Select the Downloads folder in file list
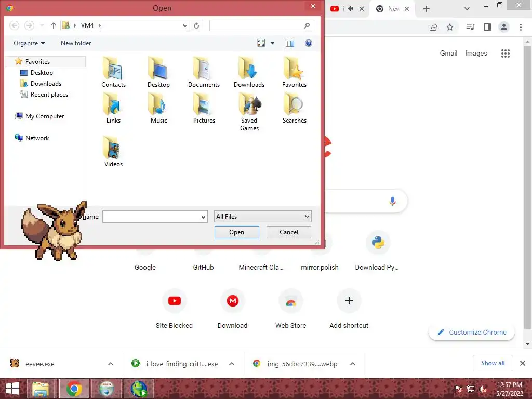 [249, 73]
